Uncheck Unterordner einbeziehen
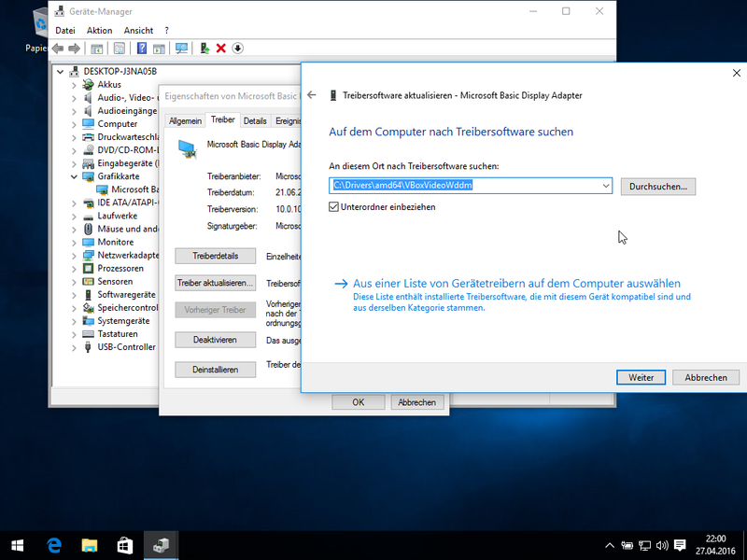This screenshot has height=560, width=747. (x=333, y=206)
